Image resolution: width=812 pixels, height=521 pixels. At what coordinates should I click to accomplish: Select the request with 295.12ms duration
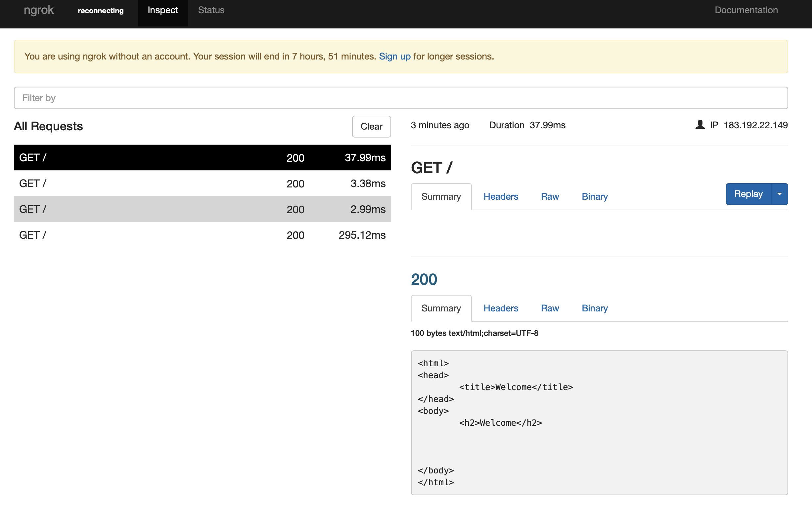(x=202, y=235)
